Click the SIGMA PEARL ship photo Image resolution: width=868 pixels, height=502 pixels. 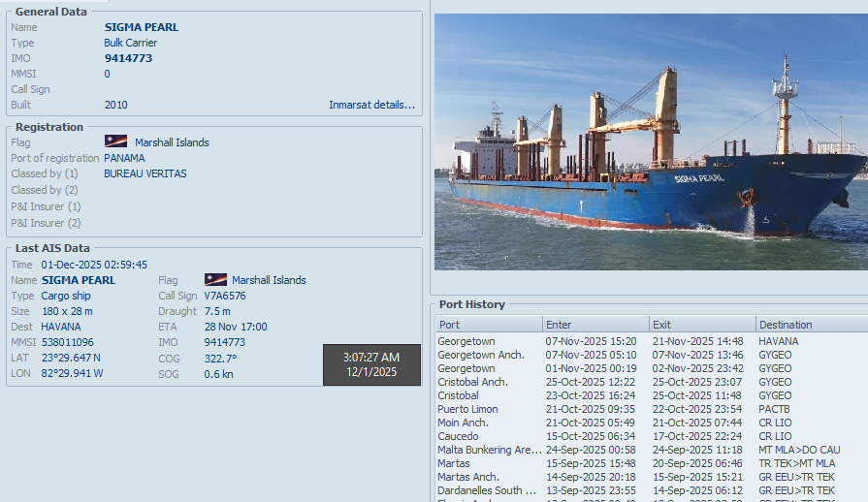[x=651, y=142]
